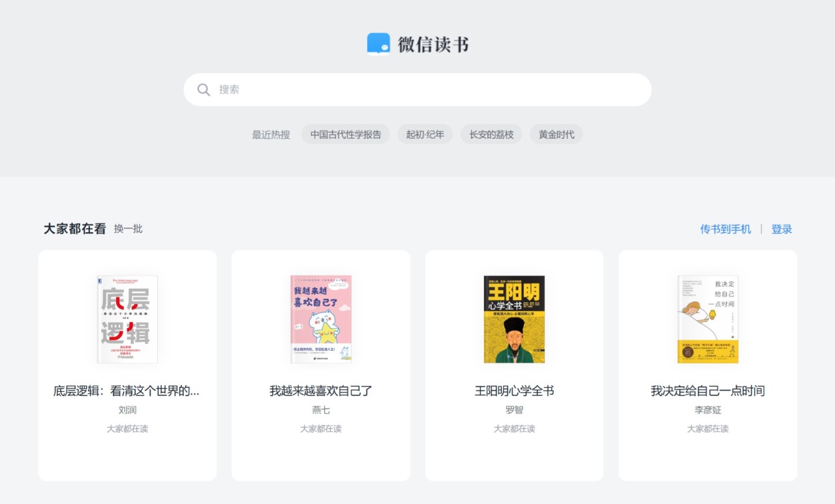The width and height of the screenshot is (835, 504).
Task: Open the 我决定给自己一点时间 book cover
Action: coord(708,319)
